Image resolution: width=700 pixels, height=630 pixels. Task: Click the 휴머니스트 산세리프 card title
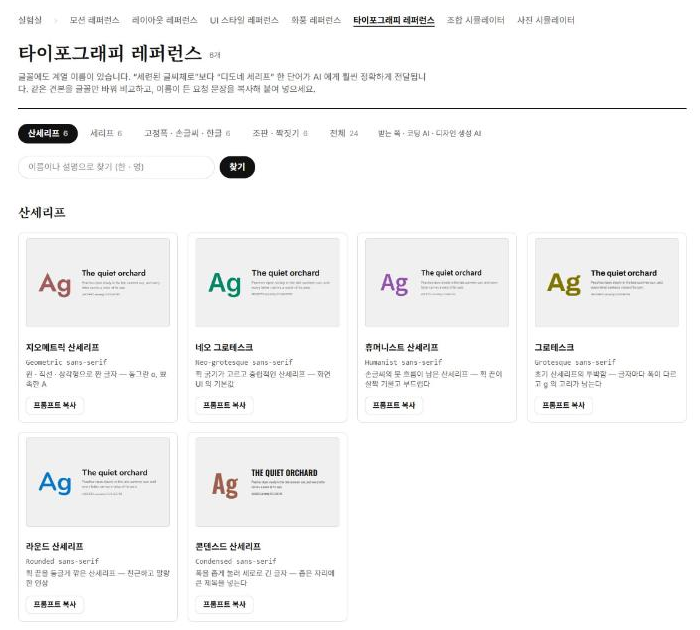(401, 347)
